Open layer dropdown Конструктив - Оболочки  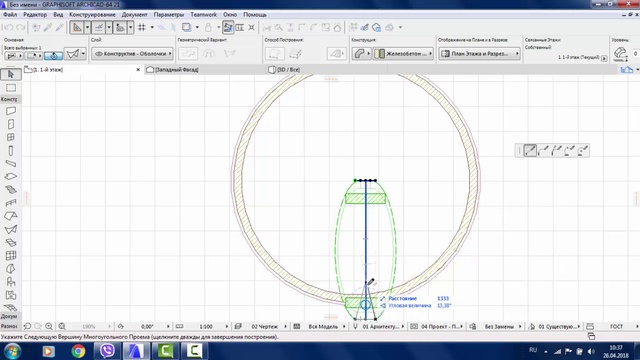[x=133, y=53]
